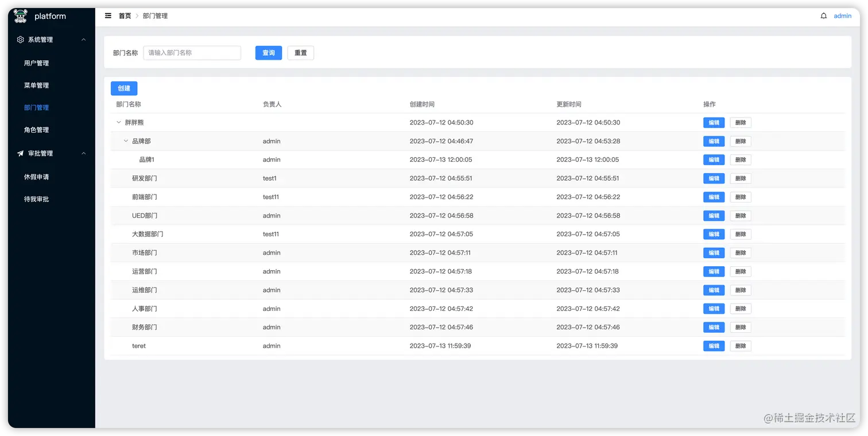Edit the 运维部门 row
The width and height of the screenshot is (868, 436).
[x=714, y=290]
